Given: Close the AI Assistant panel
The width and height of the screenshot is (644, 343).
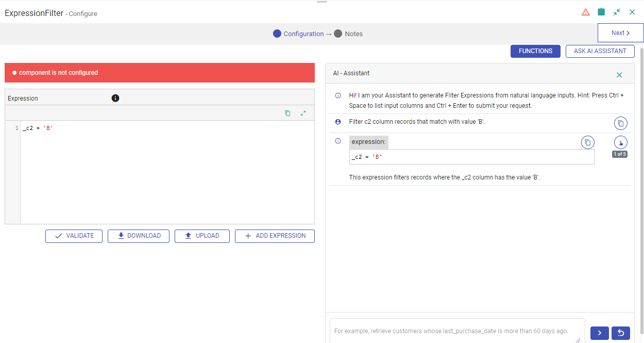Looking at the screenshot, I should (x=619, y=75).
